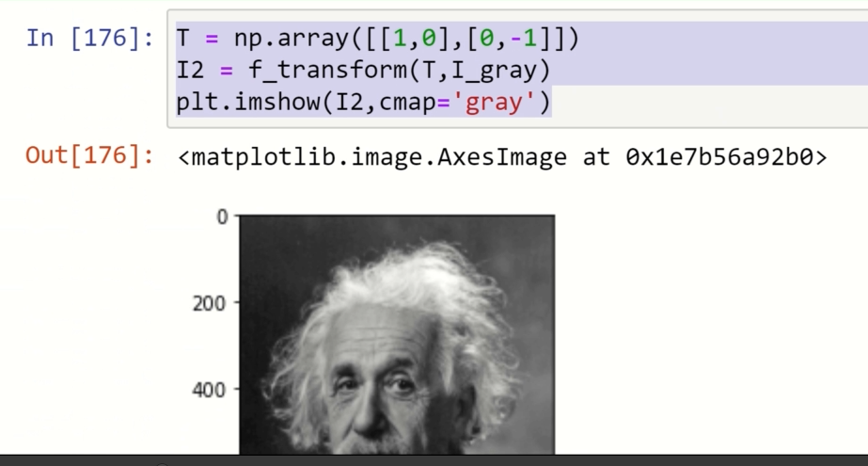Click the I2 variable at the second line start
The width and height of the screenshot is (868, 466).
pos(191,69)
